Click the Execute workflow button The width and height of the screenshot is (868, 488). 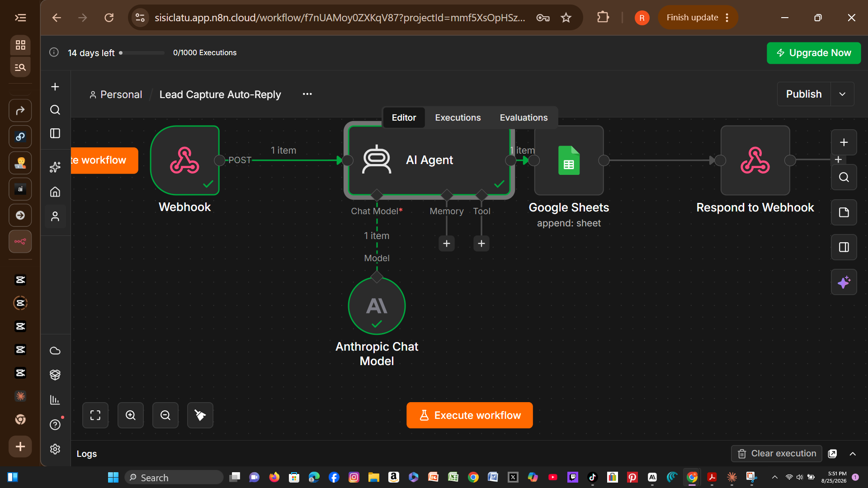pyautogui.click(x=469, y=415)
